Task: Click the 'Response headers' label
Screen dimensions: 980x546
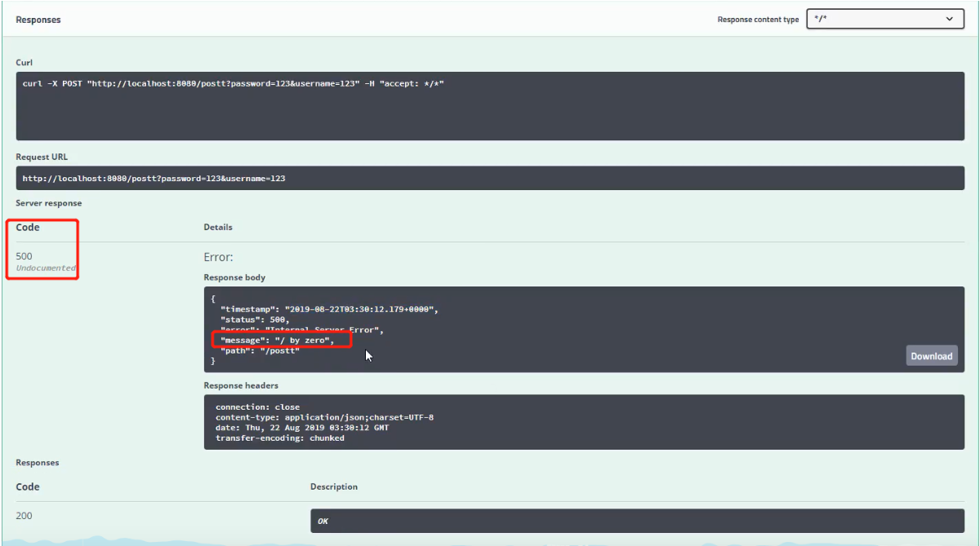Action: pos(241,385)
